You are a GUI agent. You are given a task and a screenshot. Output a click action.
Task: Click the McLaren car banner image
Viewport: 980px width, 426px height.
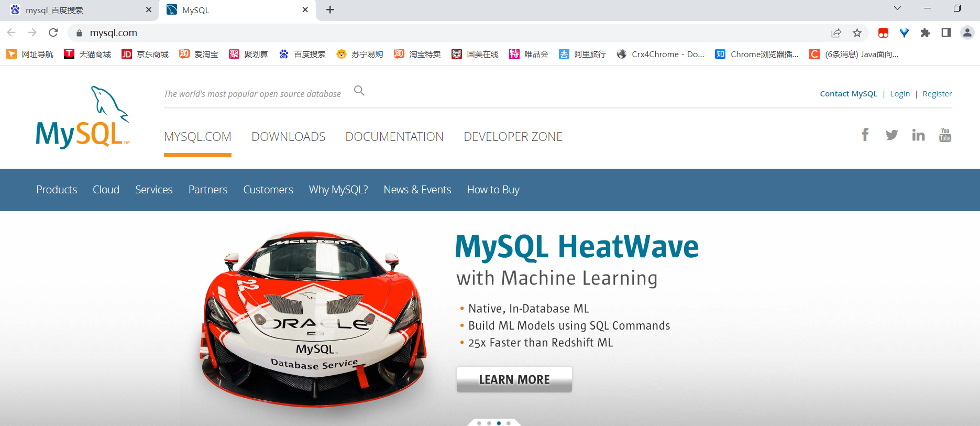pyautogui.click(x=314, y=319)
